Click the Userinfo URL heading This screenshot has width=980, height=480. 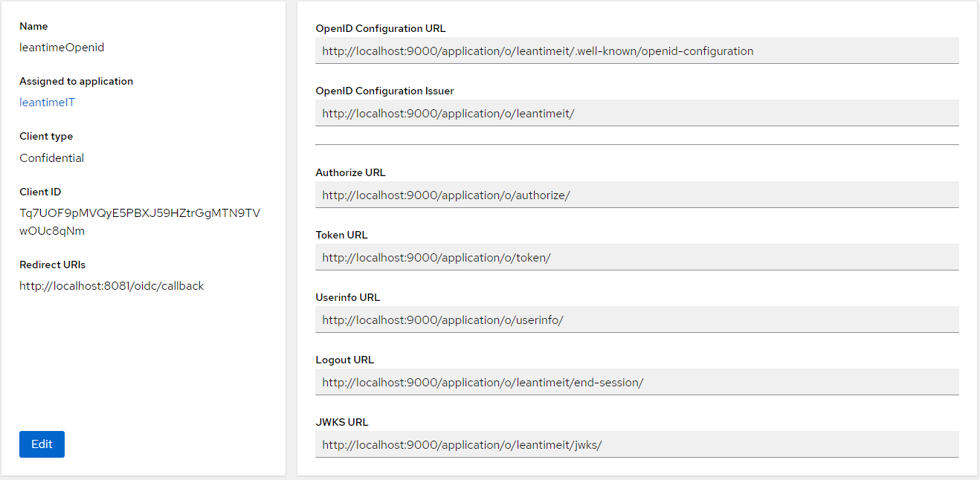pyautogui.click(x=348, y=297)
